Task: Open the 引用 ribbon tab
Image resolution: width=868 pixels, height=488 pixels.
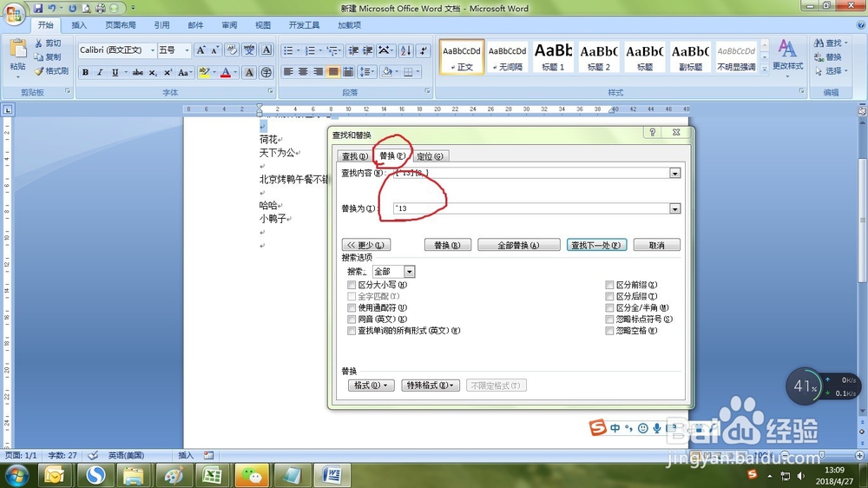Action: [161, 25]
